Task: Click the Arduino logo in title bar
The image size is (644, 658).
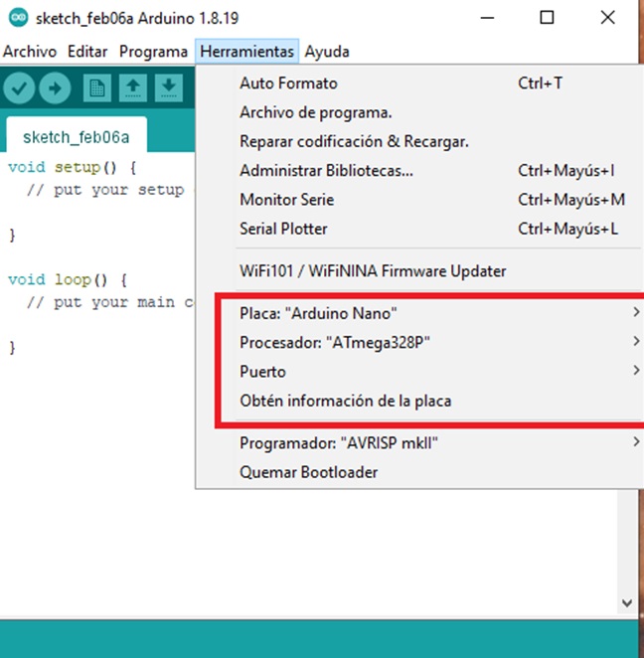Action: (x=18, y=19)
